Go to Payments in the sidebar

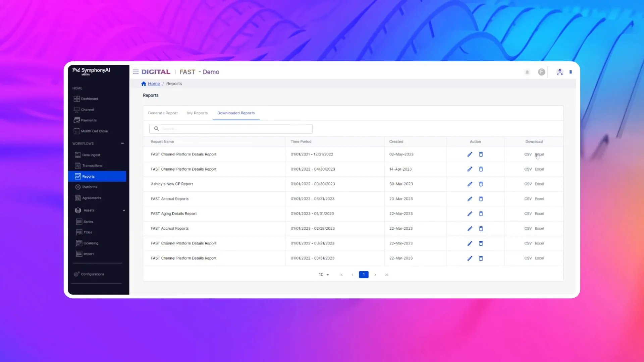85,120
